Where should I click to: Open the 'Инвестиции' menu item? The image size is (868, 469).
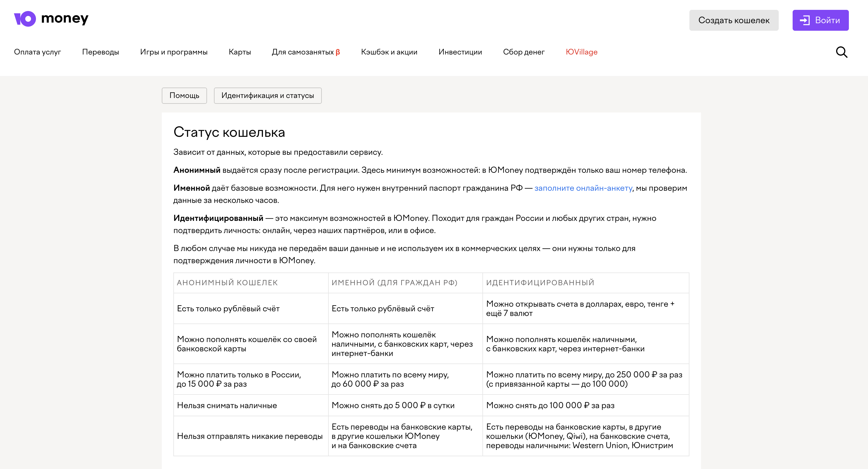460,52
